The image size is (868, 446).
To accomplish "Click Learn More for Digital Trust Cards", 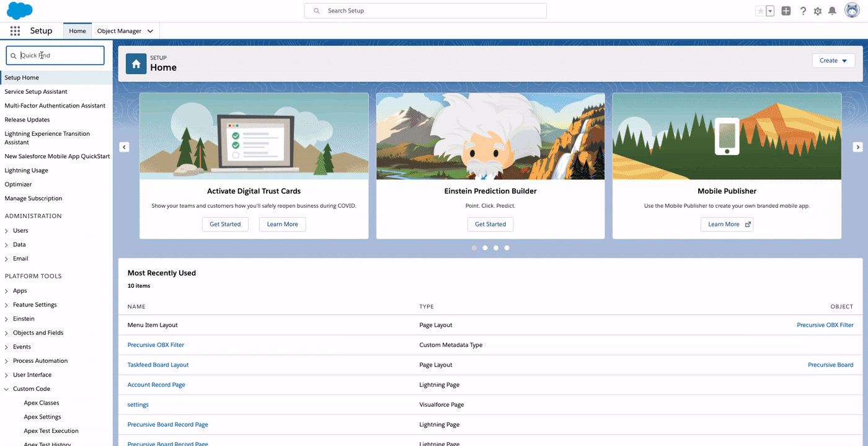I will pos(282,224).
